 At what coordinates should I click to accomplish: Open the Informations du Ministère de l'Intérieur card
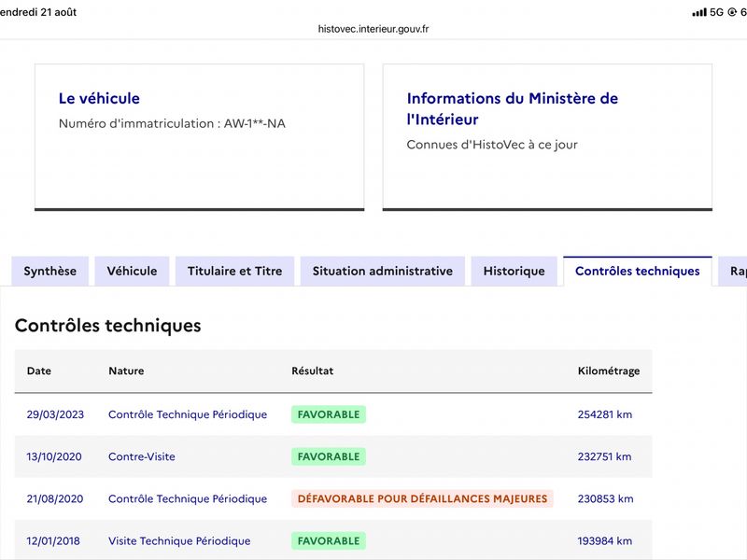point(547,137)
